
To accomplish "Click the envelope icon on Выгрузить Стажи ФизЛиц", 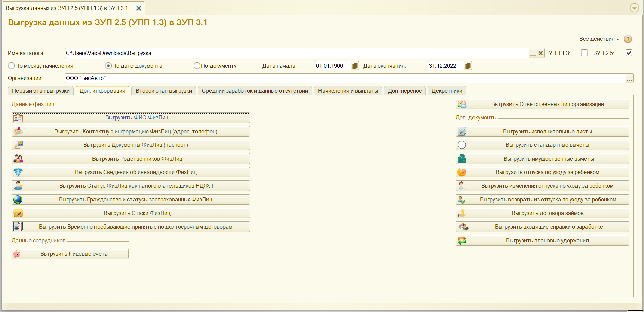I will coord(18,213).
